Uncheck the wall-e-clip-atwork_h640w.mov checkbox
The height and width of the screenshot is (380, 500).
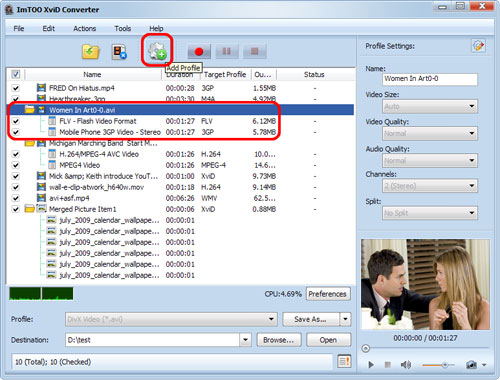point(16,187)
